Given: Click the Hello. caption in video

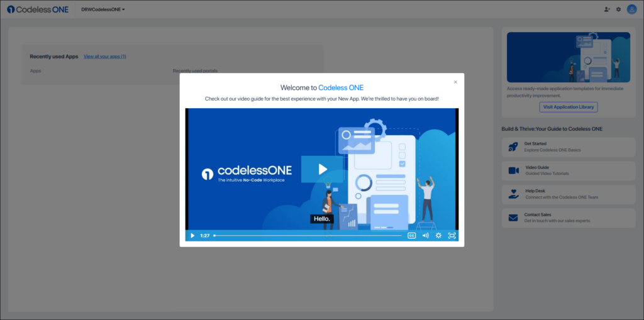Looking at the screenshot, I should pos(322,219).
